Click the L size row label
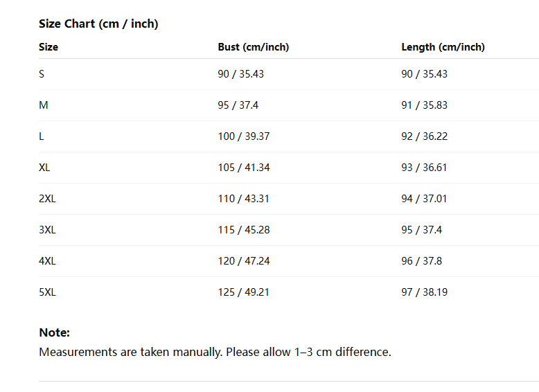539x392 pixels. click(x=42, y=136)
